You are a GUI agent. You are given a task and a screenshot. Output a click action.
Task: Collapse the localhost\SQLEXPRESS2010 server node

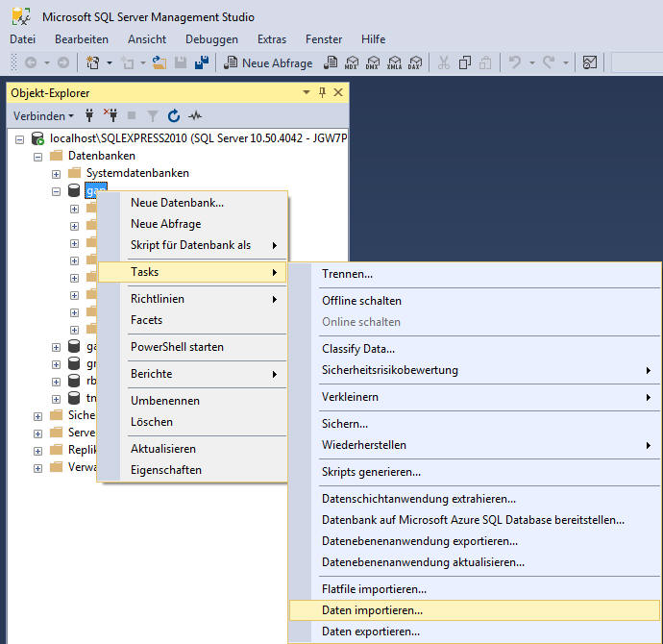coord(19,139)
